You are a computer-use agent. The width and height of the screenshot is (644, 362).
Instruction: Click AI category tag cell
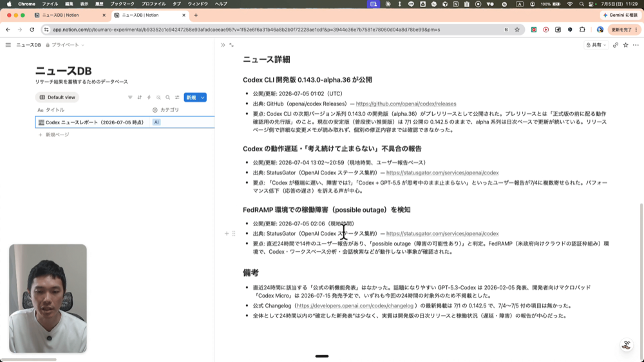pos(156,122)
